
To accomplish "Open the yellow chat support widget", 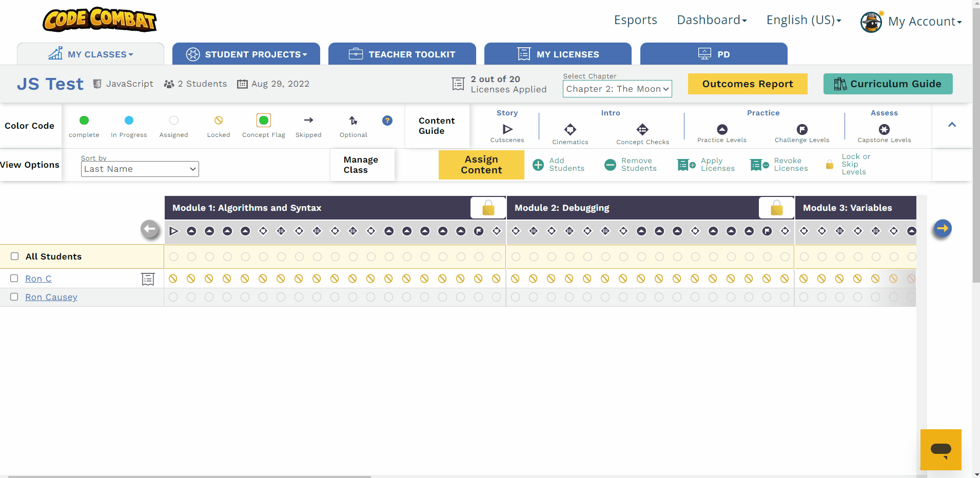I will click(940, 450).
